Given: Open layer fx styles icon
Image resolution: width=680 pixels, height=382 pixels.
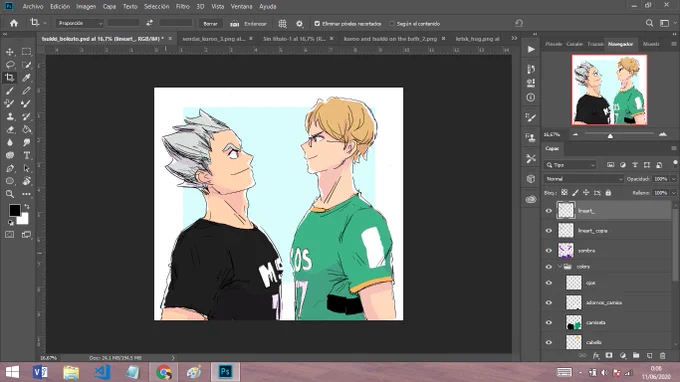Looking at the screenshot, I should point(596,356).
